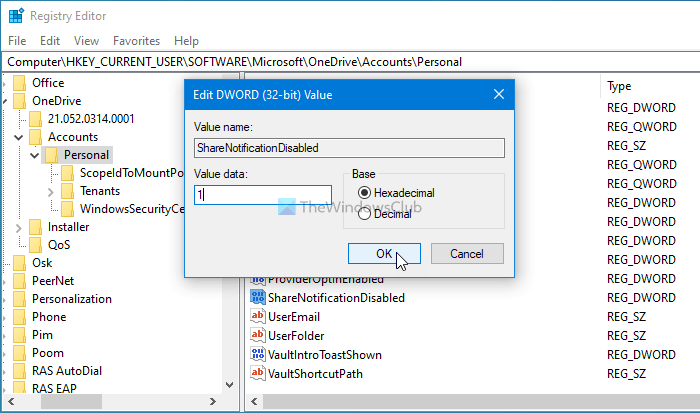Select the Personal key label in tree
Viewport: 700px width, 413px height.
pyautogui.click(x=86, y=155)
